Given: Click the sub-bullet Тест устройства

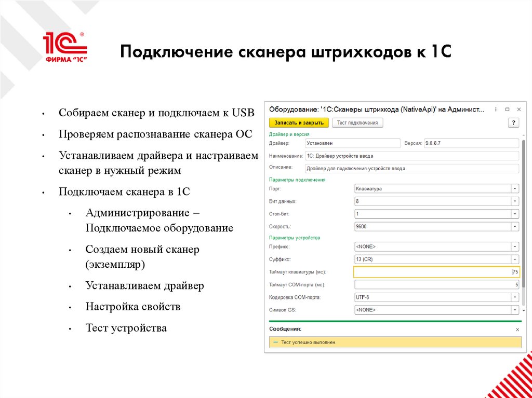Looking at the screenshot, I should point(126,328).
